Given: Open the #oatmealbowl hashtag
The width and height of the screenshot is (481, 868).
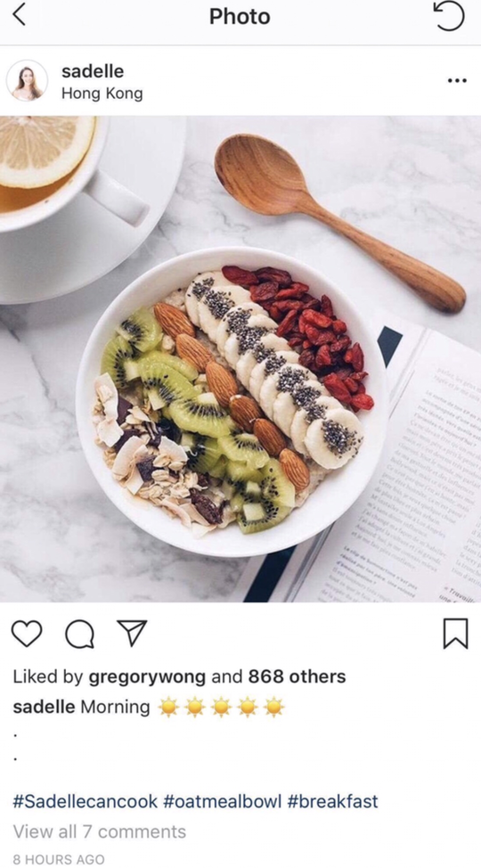Looking at the screenshot, I should click(223, 801).
